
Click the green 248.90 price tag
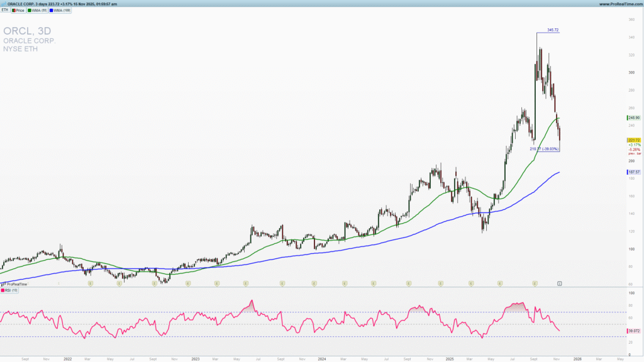[x=632, y=117]
